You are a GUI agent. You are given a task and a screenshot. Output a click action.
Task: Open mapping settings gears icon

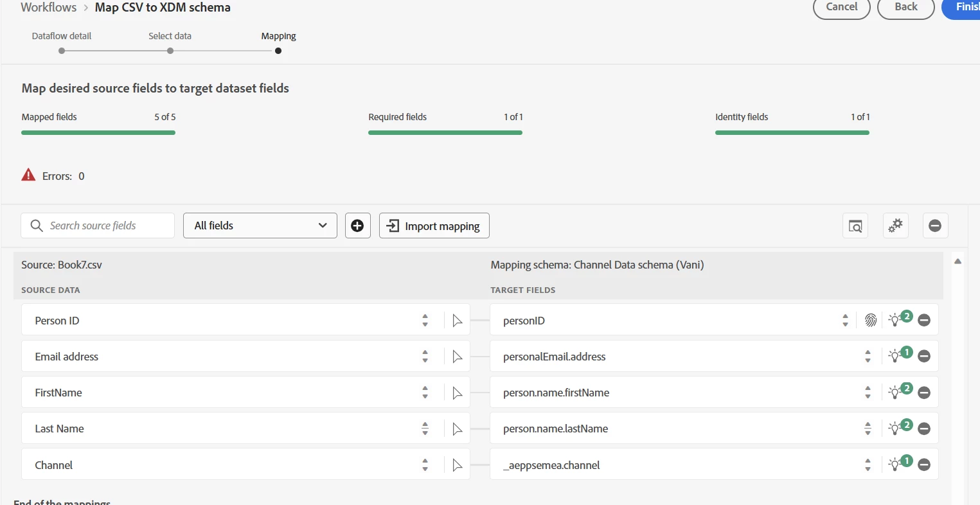click(x=895, y=226)
